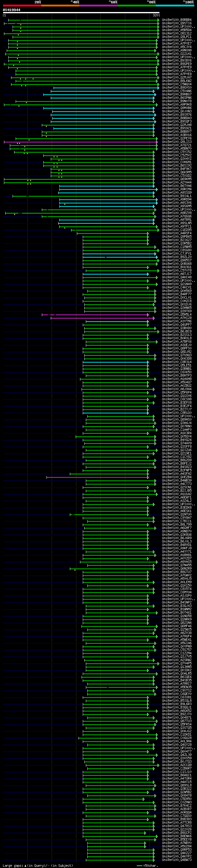Select hit label UniRef100_A2YA44
197x868 pixels.
pos(177,182)
